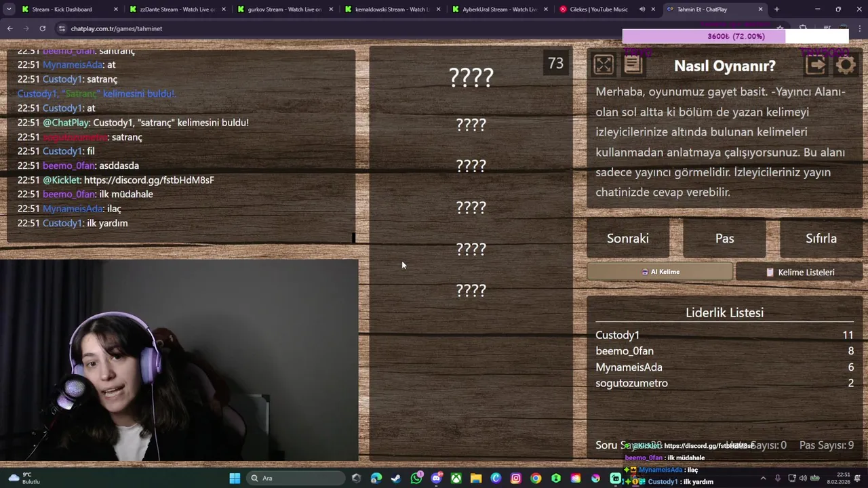Click Custody1 in the leaderboard list

(617, 335)
